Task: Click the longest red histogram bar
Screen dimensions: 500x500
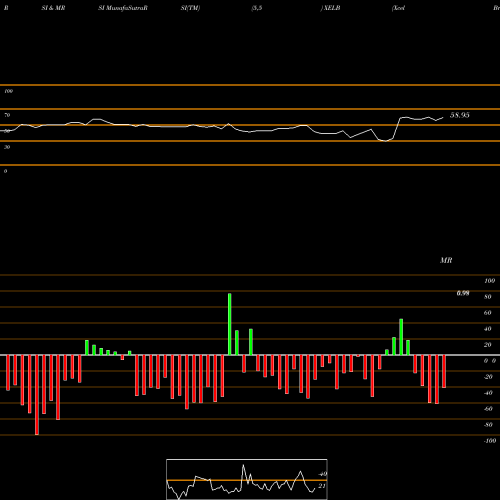Action: (37, 395)
